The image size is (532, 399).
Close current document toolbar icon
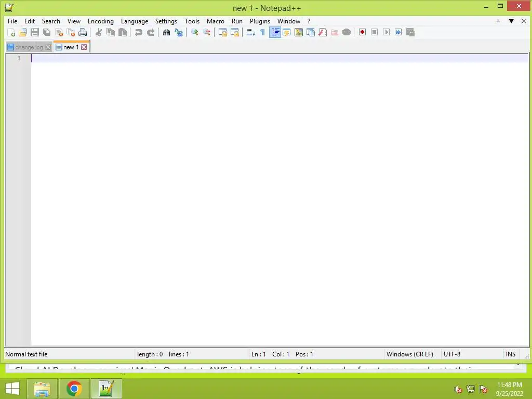(x=59, y=32)
